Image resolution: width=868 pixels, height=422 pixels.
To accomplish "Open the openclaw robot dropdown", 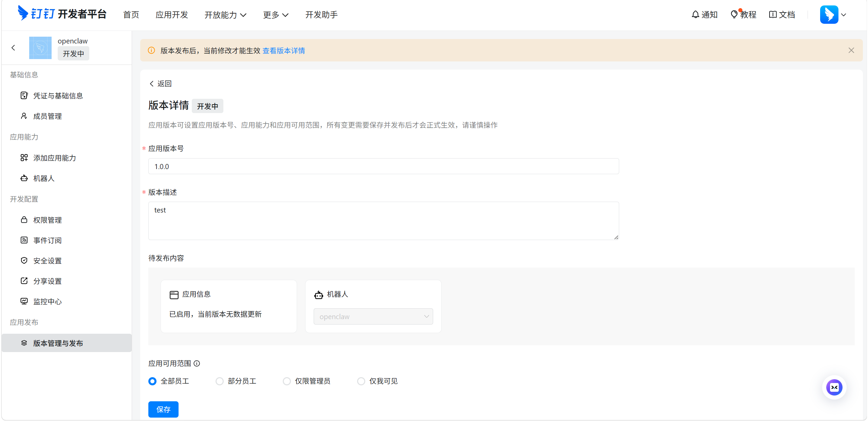I will (373, 316).
